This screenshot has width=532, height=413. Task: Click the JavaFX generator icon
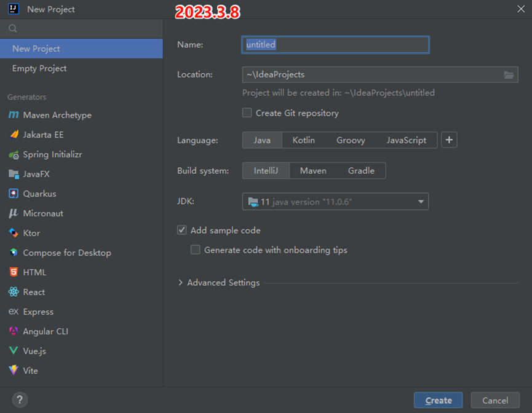coord(14,175)
